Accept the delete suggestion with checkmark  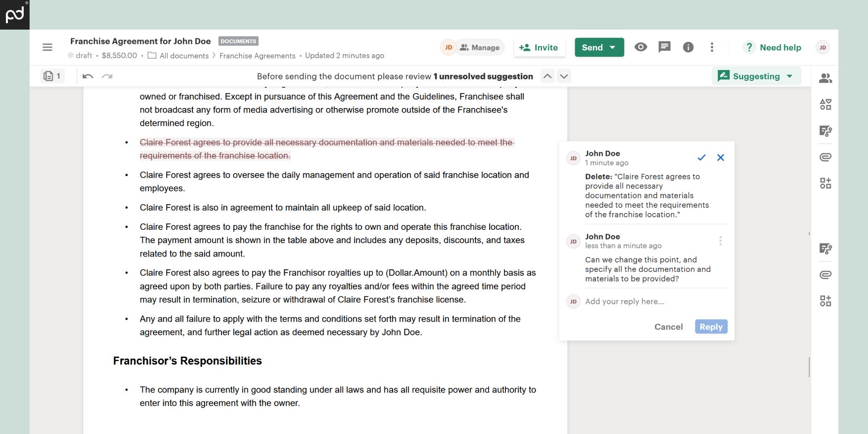[701, 157]
